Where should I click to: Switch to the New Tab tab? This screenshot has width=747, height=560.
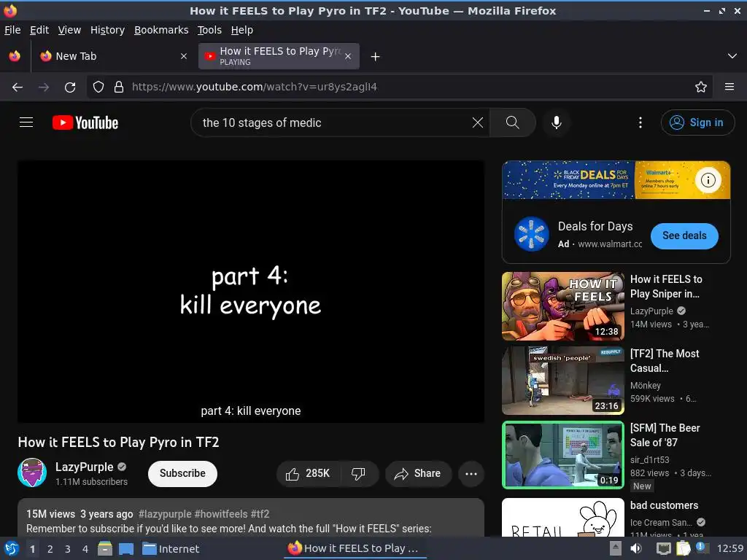pos(113,56)
